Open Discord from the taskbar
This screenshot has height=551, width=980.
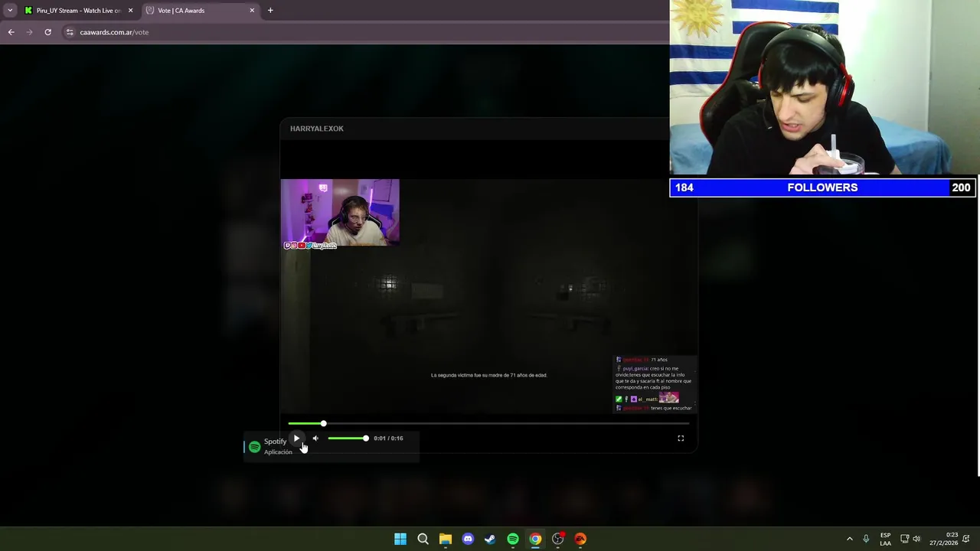(468, 539)
